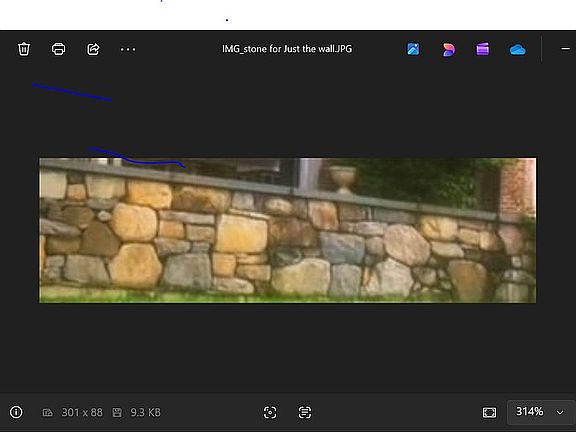Open the Clipchamp video editor icon
The image size is (576, 432).
tap(483, 49)
